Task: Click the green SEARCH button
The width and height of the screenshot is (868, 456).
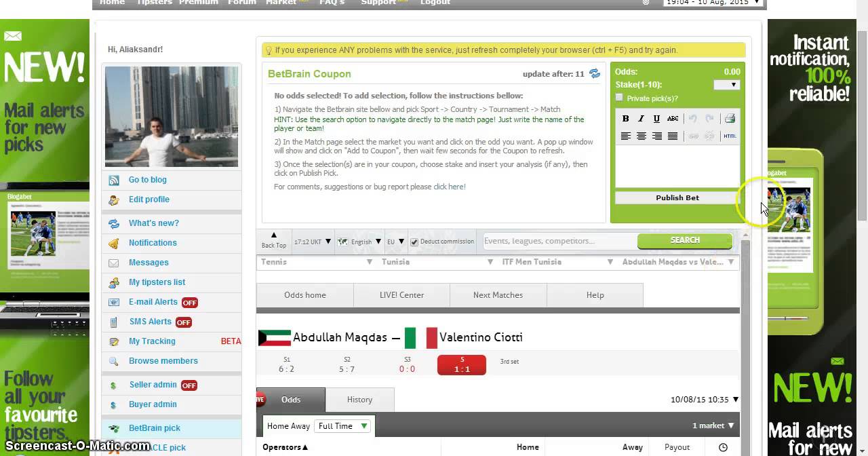Action: click(685, 240)
